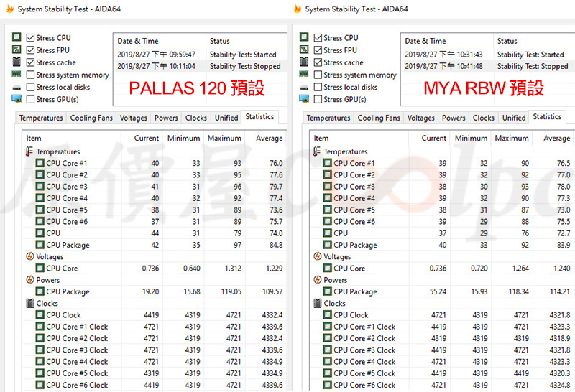The width and height of the screenshot is (575, 392).
Task: Switch to Clocks tab in right window
Action: point(483,118)
